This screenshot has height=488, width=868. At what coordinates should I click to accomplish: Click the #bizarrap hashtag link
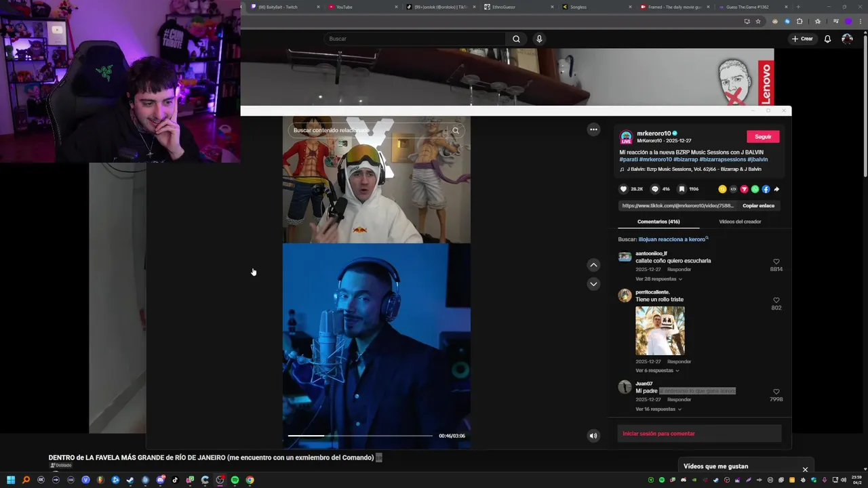point(686,160)
